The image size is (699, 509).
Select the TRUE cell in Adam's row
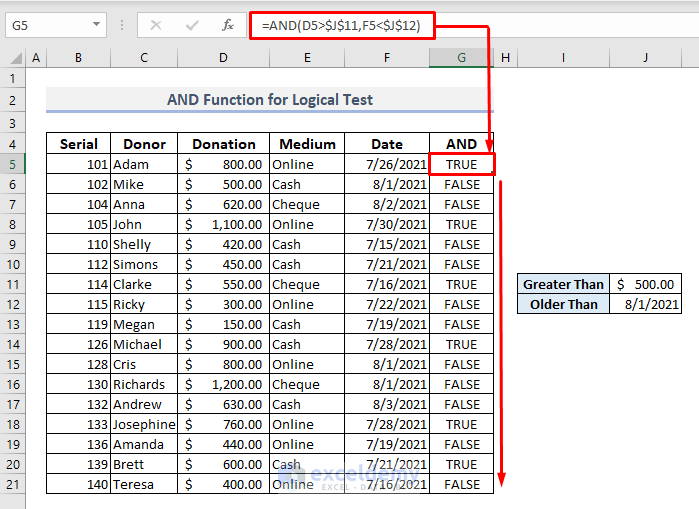[461, 164]
